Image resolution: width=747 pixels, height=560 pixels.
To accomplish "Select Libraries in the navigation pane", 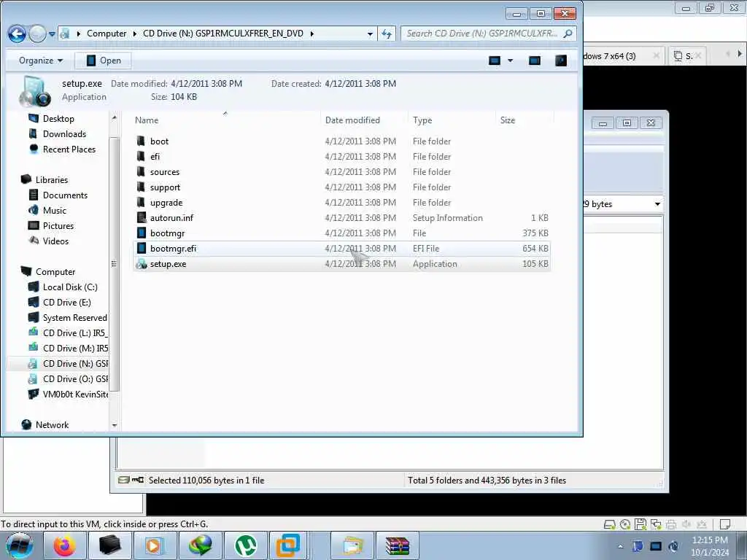I will (x=52, y=180).
